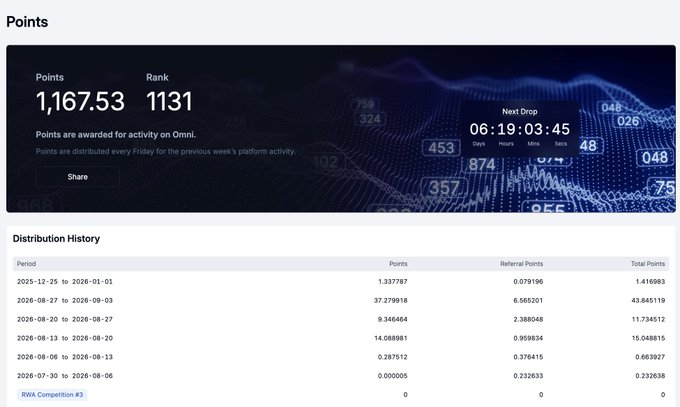
Task: Select the points value 37.279918
Action: pos(391,300)
